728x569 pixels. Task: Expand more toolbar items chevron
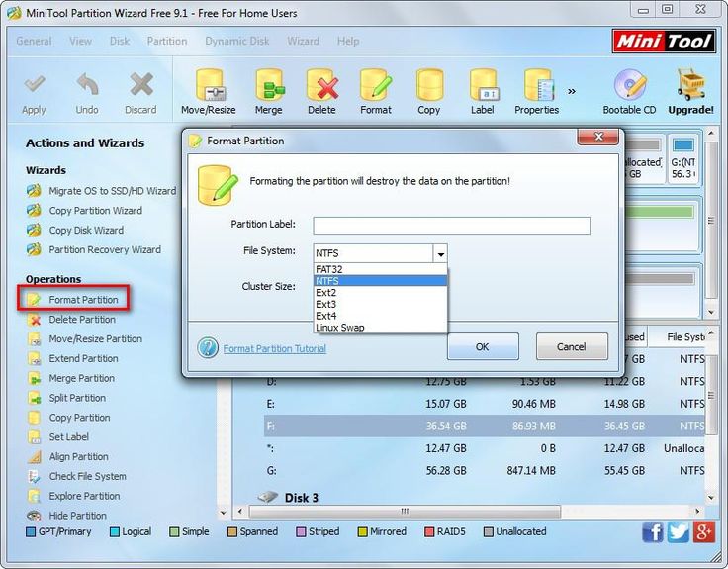[572, 91]
